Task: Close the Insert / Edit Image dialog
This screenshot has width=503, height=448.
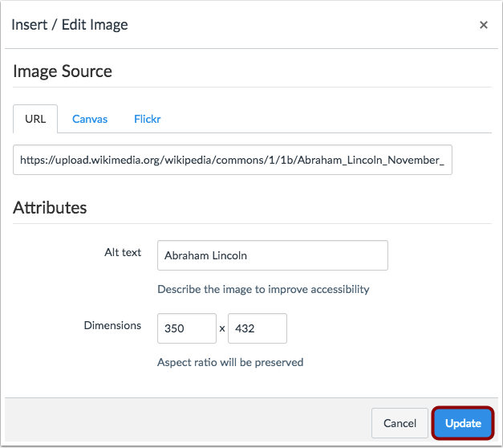Action: tap(484, 25)
